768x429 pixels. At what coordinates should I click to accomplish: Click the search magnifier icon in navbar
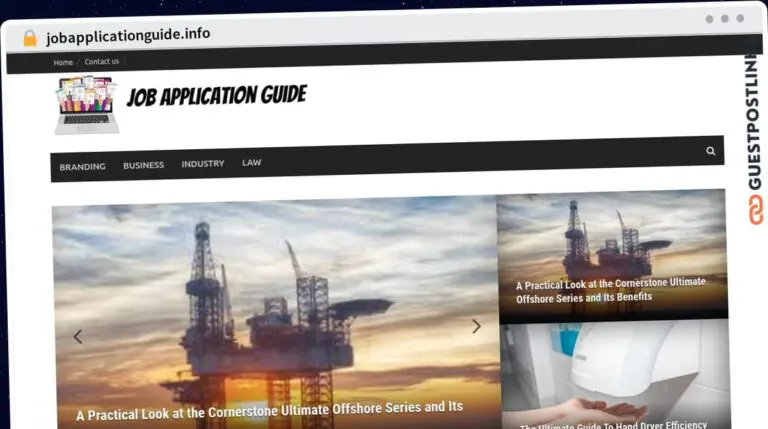click(710, 151)
